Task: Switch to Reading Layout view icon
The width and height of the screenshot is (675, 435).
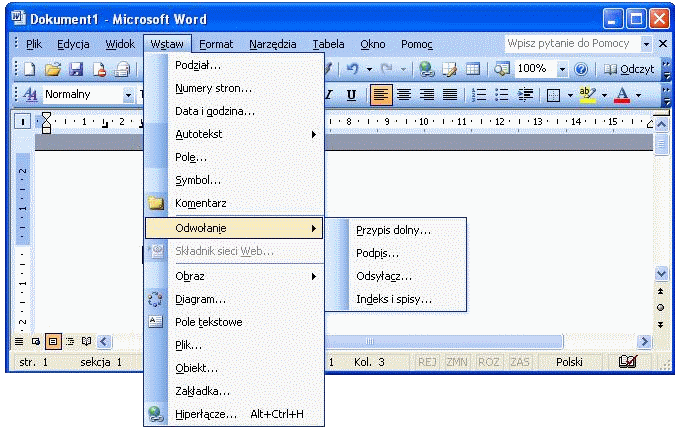Action: pos(87,342)
